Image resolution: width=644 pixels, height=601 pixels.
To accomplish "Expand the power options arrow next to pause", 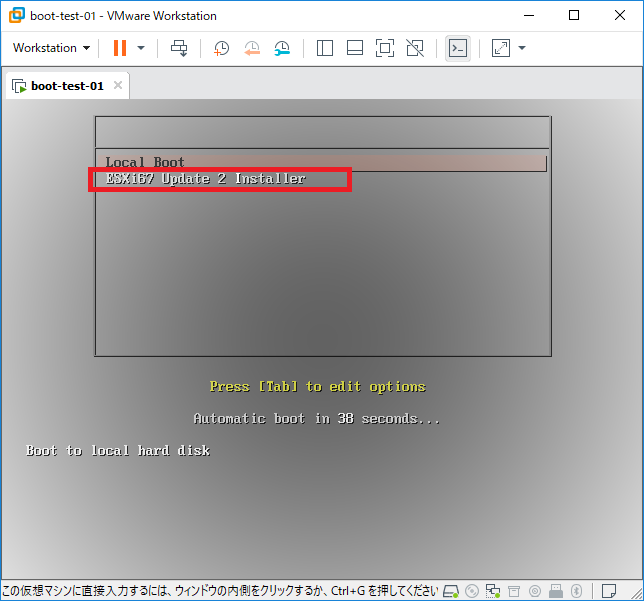I will [141, 48].
